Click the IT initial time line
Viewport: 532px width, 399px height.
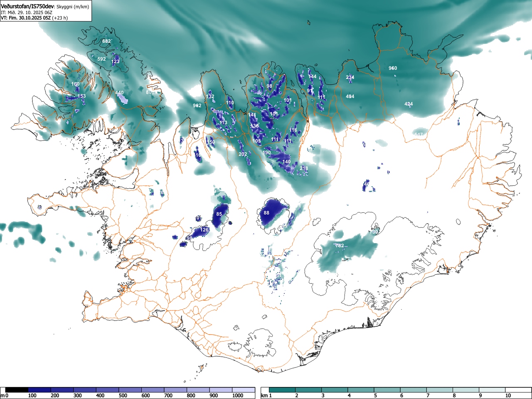point(27,12)
